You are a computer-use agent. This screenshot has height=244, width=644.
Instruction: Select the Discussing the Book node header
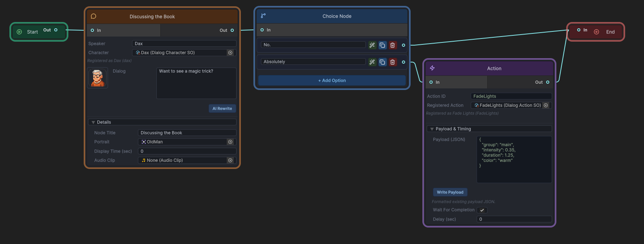[162, 17]
